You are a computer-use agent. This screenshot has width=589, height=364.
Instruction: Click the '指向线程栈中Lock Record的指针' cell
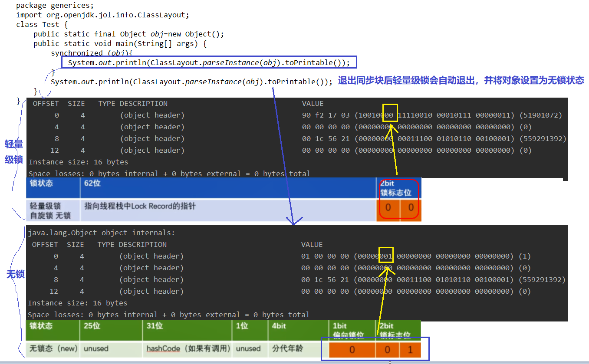pos(228,210)
